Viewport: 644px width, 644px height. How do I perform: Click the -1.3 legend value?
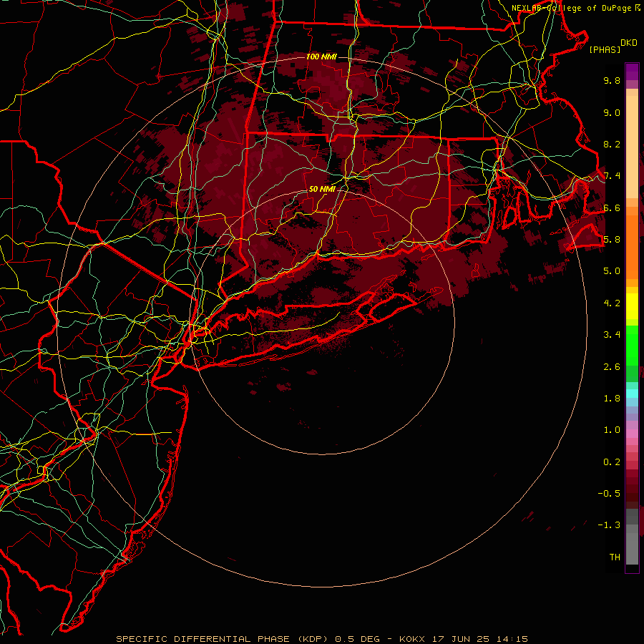click(609, 525)
